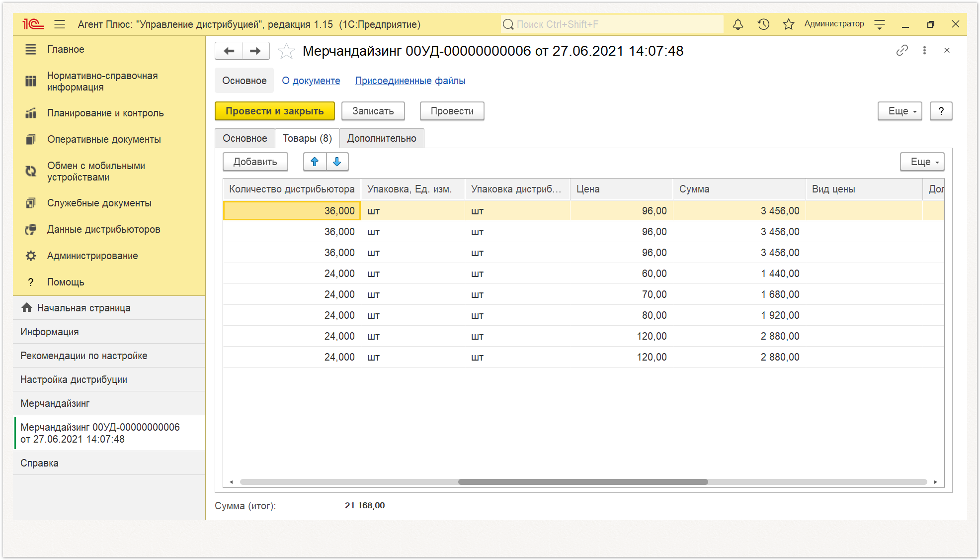The height and width of the screenshot is (560, 980).
Task: Click the Добавить button
Action: (x=255, y=162)
